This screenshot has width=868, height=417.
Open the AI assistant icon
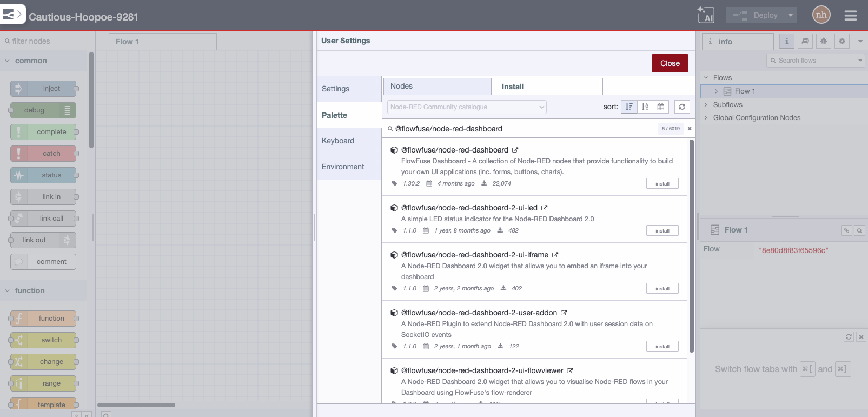click(x=706, y=15)
